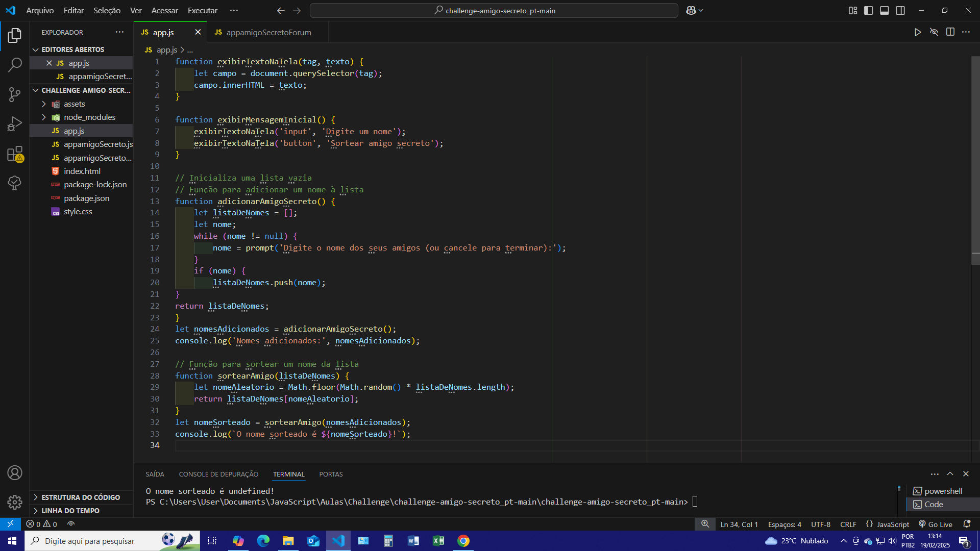The height and width of the screenshot is (551, 980).
Task: Open Google Chrome from taskbar
Action: [x=463, y=541]
